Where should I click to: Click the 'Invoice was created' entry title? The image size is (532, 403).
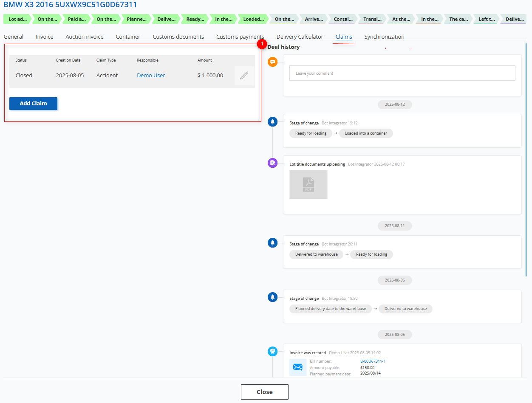coord(308,353)
